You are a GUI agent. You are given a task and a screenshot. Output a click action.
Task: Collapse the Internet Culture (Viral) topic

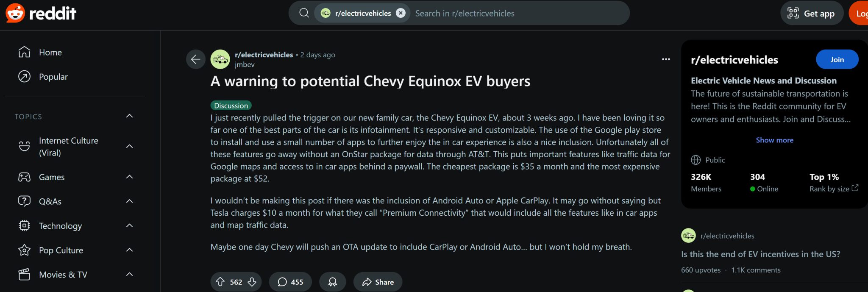(129, 146)
